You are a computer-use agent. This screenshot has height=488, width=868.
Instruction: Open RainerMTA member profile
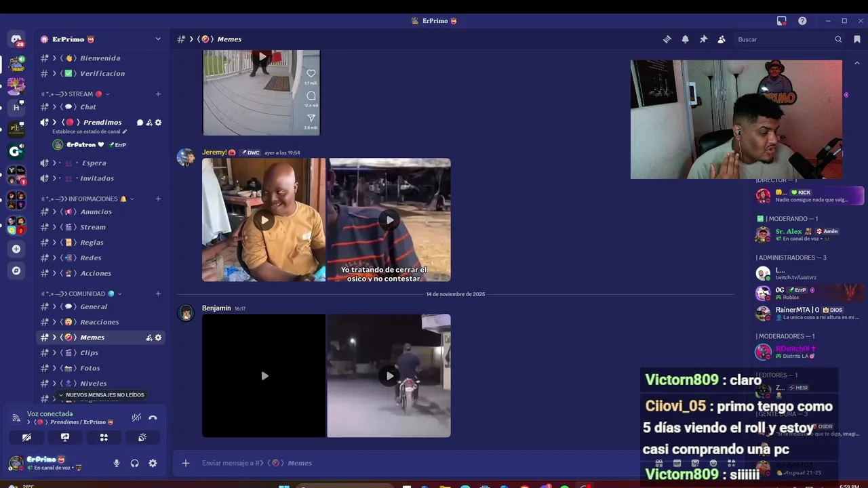click(x=808, y=313)
